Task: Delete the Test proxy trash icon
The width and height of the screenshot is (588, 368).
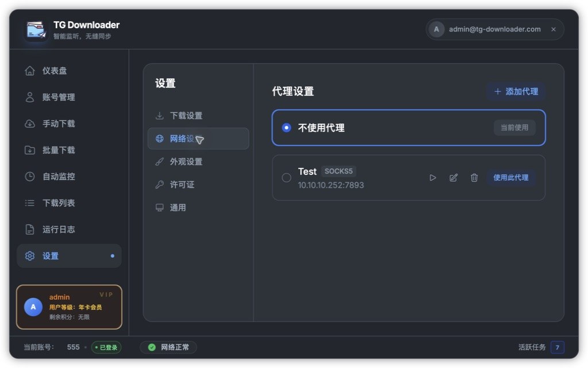Action: tap(474, 178)
